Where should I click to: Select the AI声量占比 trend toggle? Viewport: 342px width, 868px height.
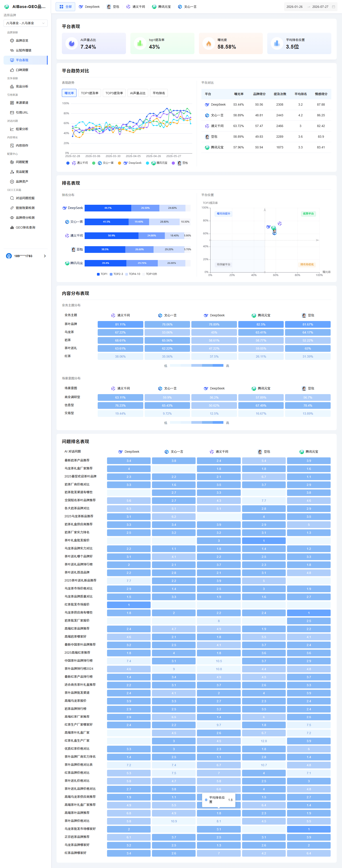138,93
